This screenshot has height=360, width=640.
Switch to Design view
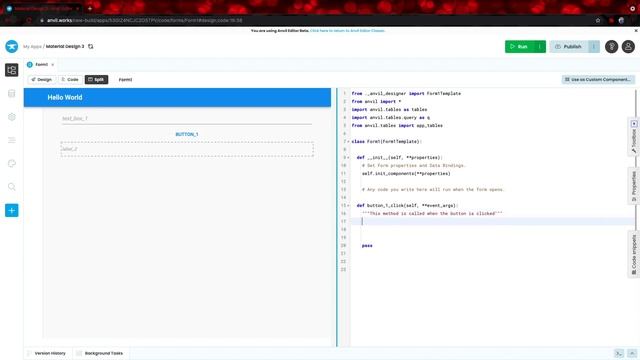coord(41,80)
